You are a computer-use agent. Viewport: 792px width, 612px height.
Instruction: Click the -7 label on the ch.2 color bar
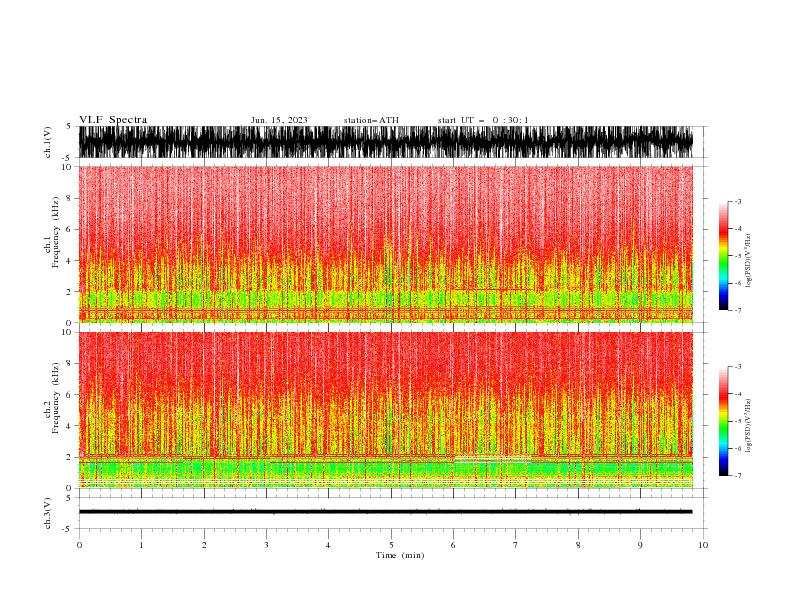(x=737, y=476)
